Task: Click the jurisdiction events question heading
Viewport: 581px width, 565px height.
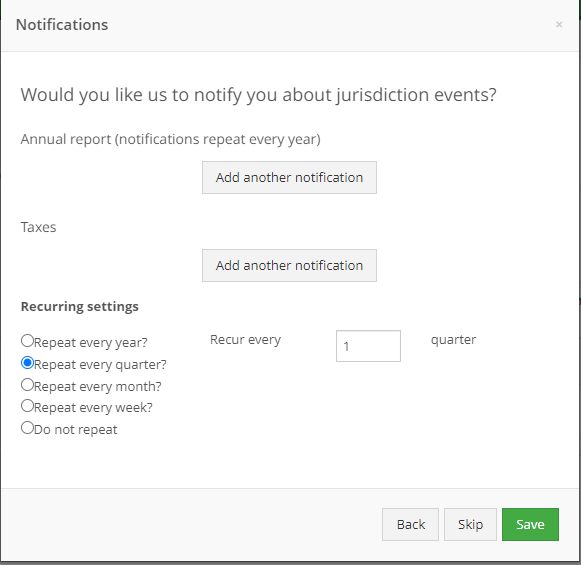Action: click(258, 95)
